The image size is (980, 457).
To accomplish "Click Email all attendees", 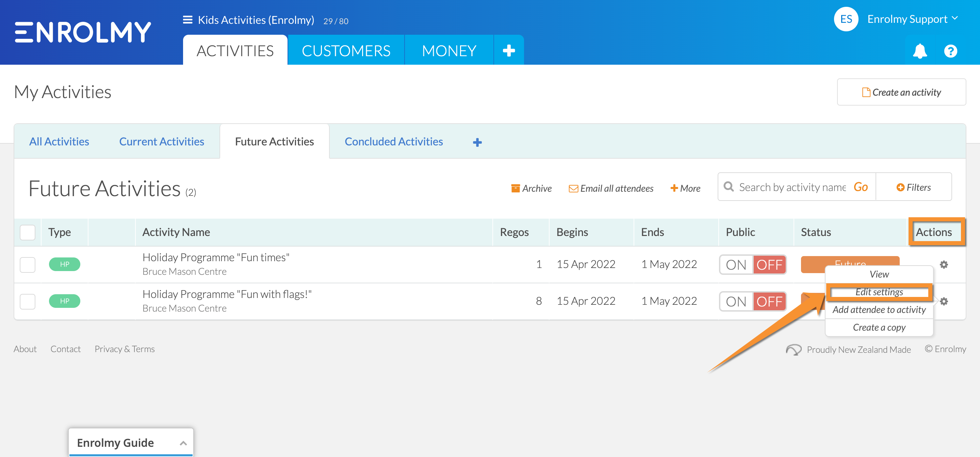I will [x=611, y=188].
